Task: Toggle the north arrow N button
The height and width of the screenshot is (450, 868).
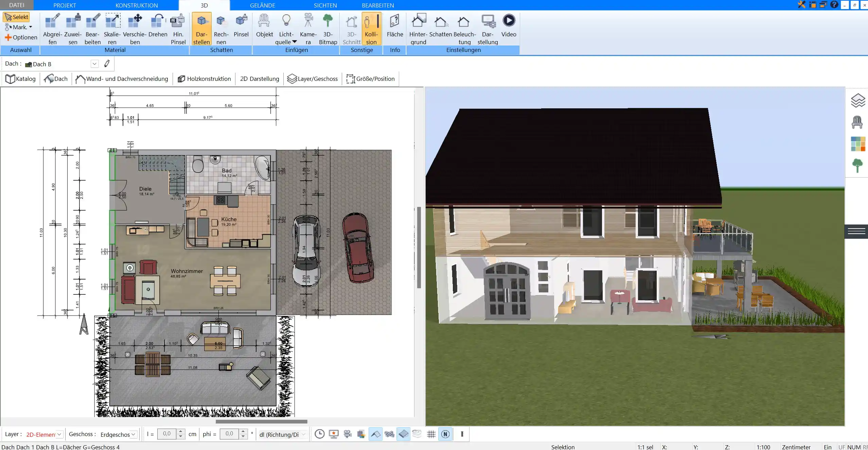Action: click(x=445, y=434)
